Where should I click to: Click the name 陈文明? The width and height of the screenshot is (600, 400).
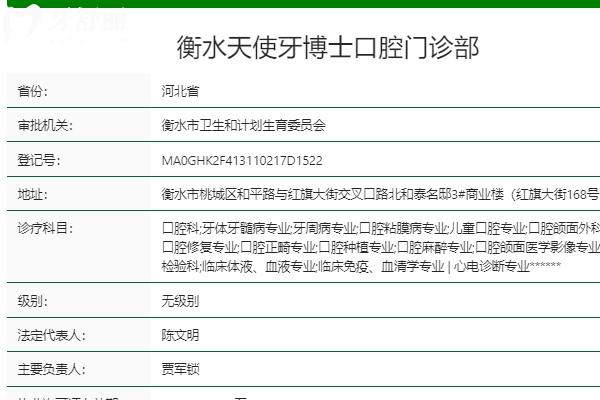(x=180, y=335)
